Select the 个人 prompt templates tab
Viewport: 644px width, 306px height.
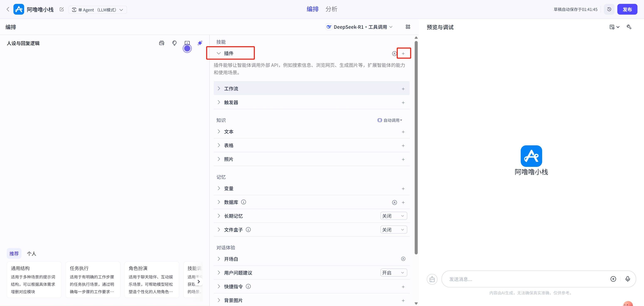31,254
